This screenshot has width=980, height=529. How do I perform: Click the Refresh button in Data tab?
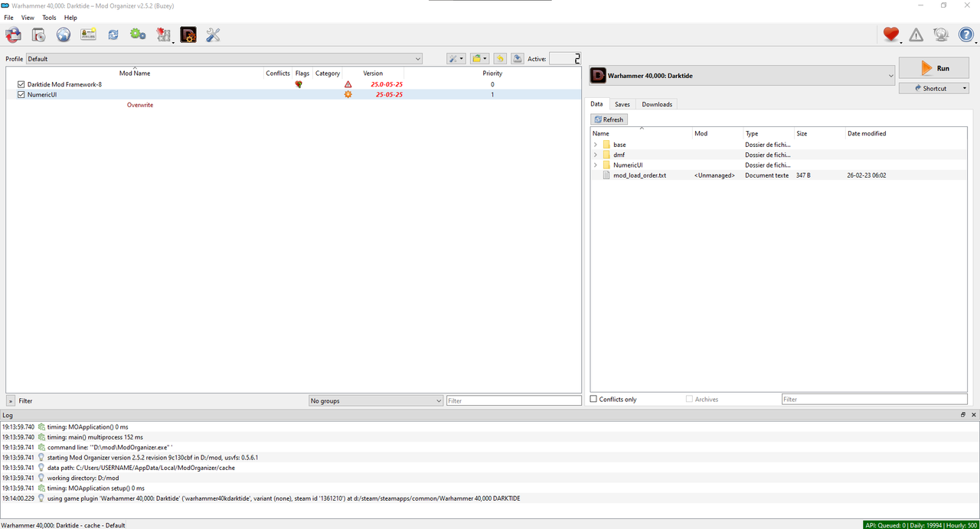click(x=609, y=119)
